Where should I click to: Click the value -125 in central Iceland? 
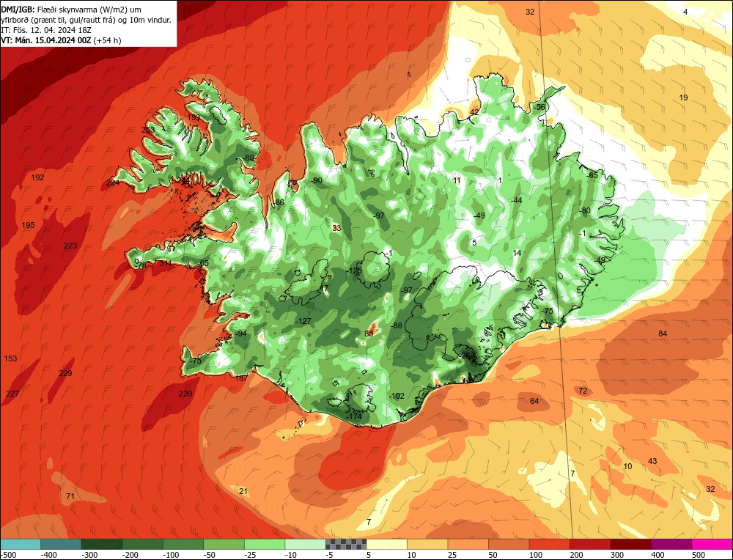(354, 270)
